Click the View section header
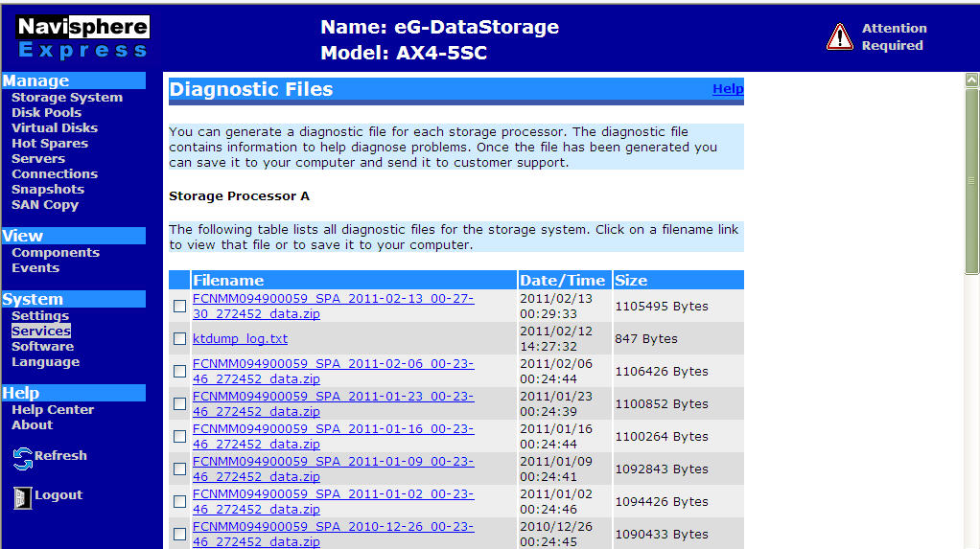This screenshot has width=980, height=549. point(74,236)
